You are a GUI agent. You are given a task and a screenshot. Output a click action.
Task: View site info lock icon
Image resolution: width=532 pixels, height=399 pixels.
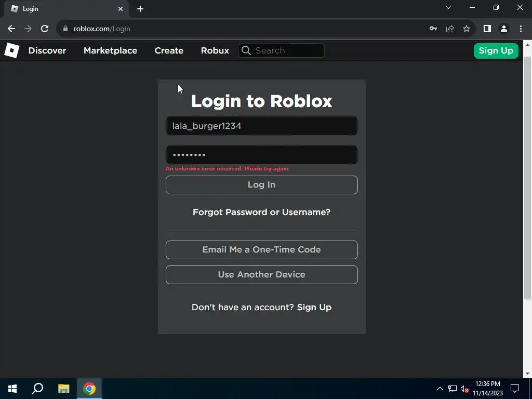point(65,29)
